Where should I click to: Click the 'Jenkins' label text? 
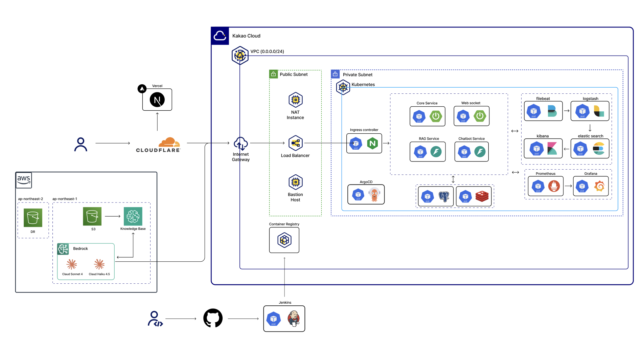coord(285,303)
